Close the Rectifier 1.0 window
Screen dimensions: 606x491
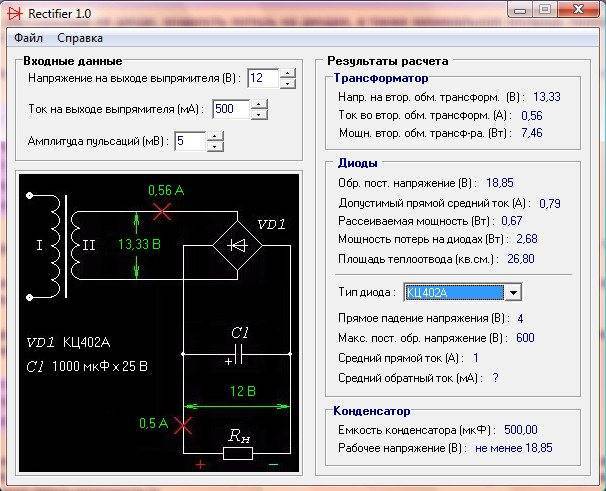pyautogui.click(x=579, y=10)
